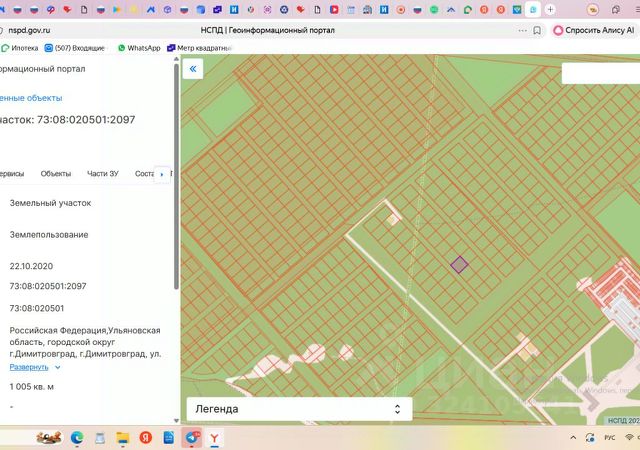The width and height of the screenshot is (640, 450).
Task: Open the red Yandex Я taskbar icon
Action: point(146,438)
